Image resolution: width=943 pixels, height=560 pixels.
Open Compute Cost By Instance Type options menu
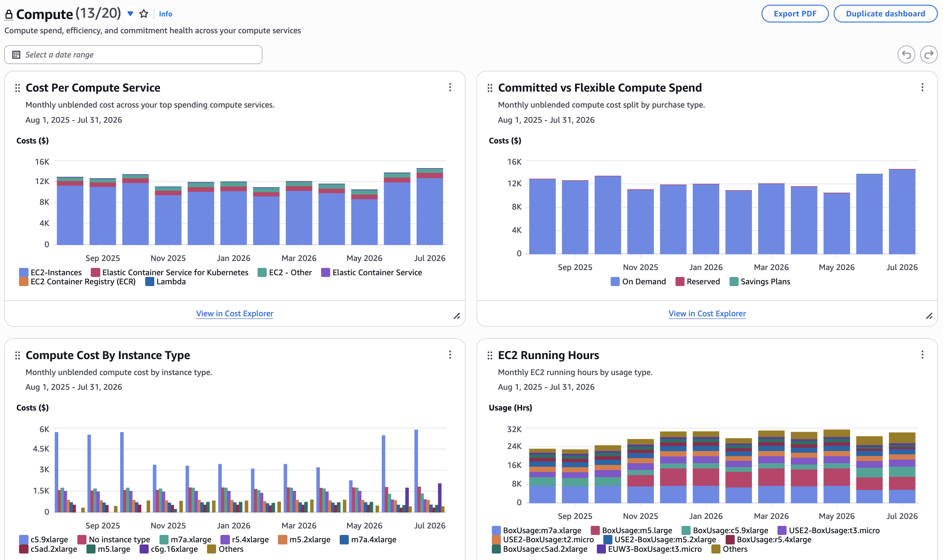(x=450, y=355)
